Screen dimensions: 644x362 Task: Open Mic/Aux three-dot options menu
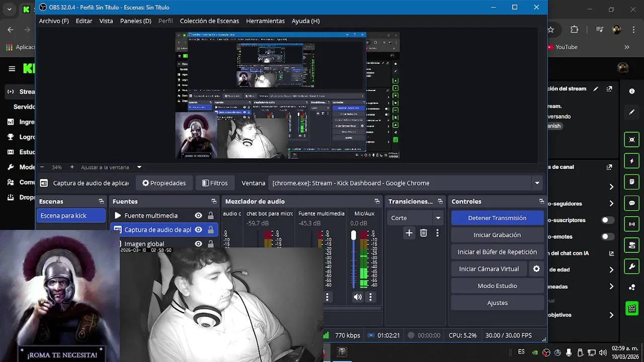point(370,297)
